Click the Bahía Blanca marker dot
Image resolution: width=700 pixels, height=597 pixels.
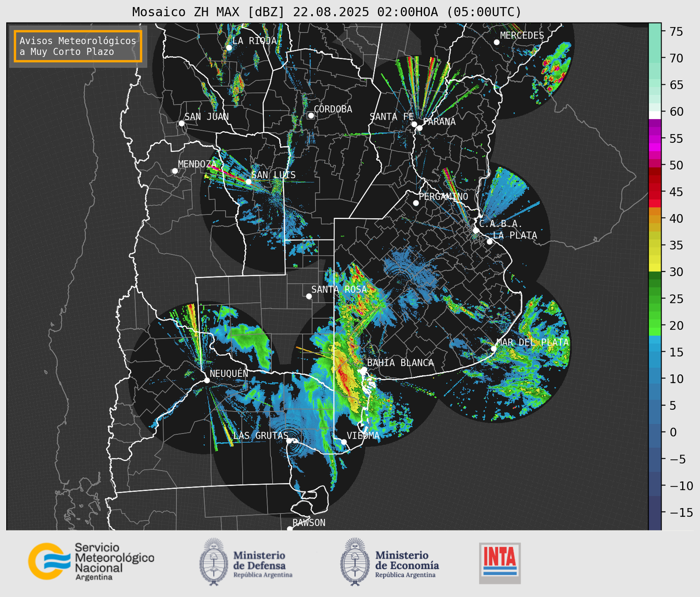click(x=364, y=369)
